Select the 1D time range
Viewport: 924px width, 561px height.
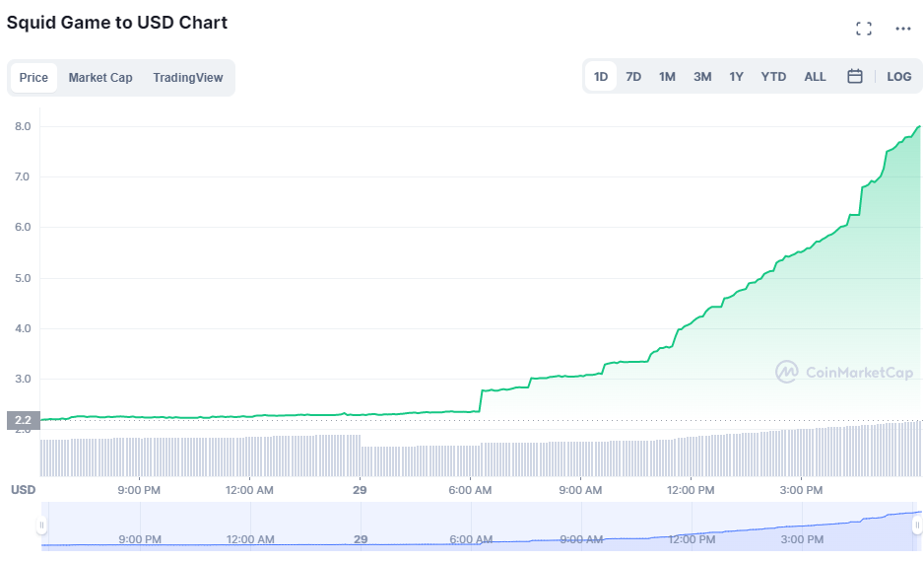pos(601,77)
